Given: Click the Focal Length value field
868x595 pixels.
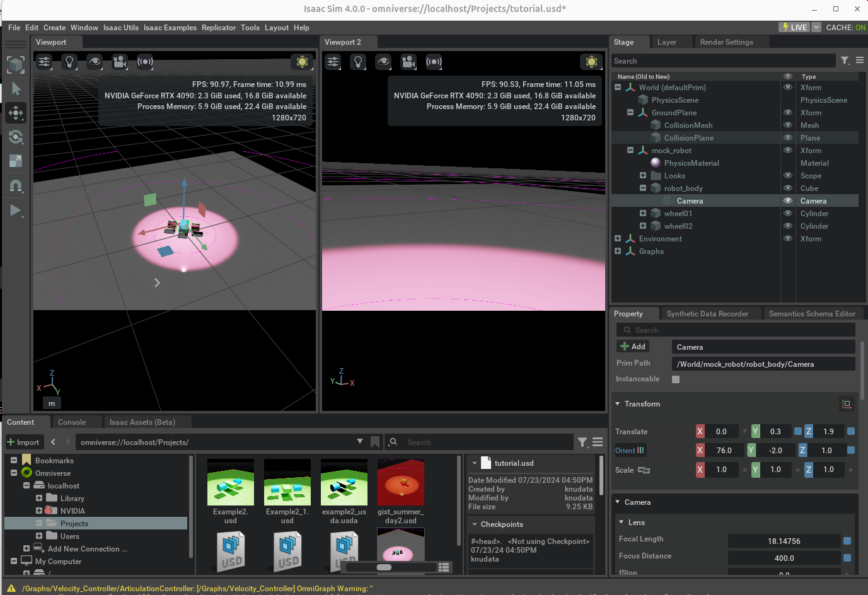Looking at the screenshot, I should (784, 541).
